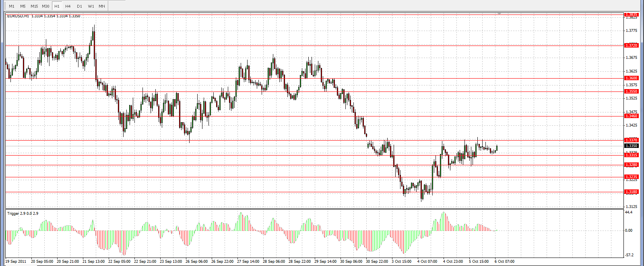The height and width of the screenshot is (266, 644).
Task: Select the 1.3835 red price label
Action: coord(631,15)
